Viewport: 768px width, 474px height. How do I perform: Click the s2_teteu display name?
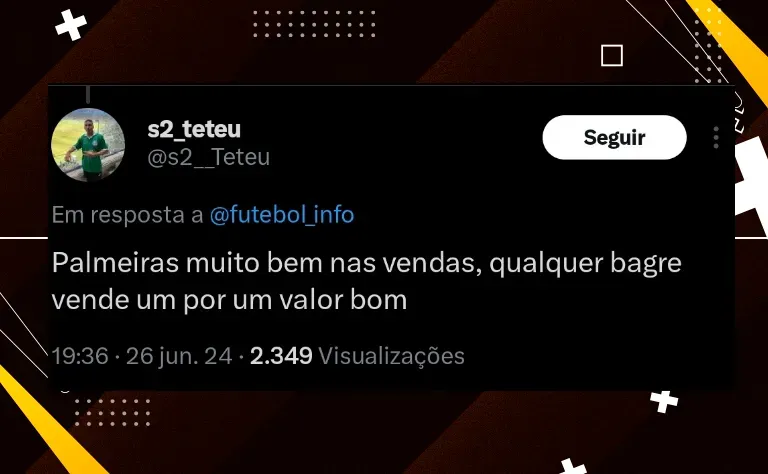[194, 129]
